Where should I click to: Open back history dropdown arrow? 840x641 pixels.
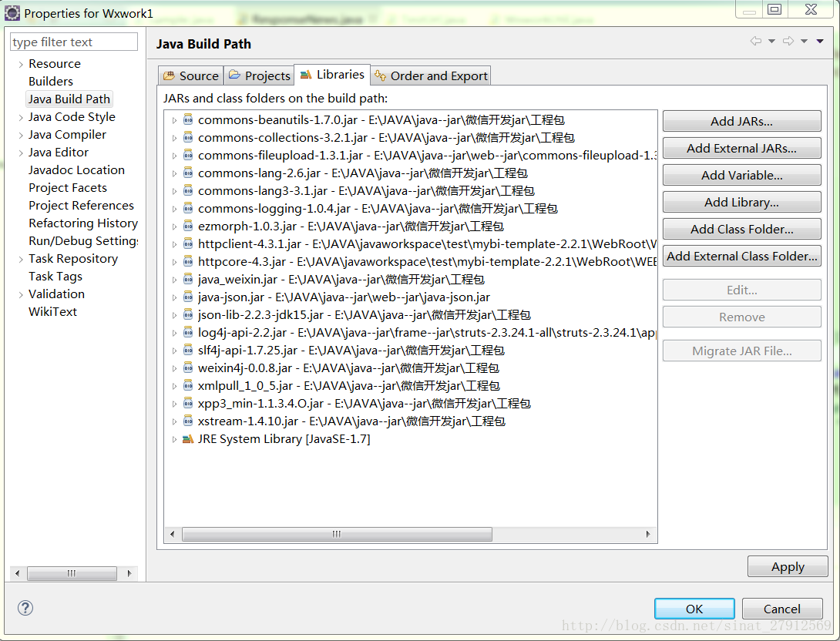[771, 42]
